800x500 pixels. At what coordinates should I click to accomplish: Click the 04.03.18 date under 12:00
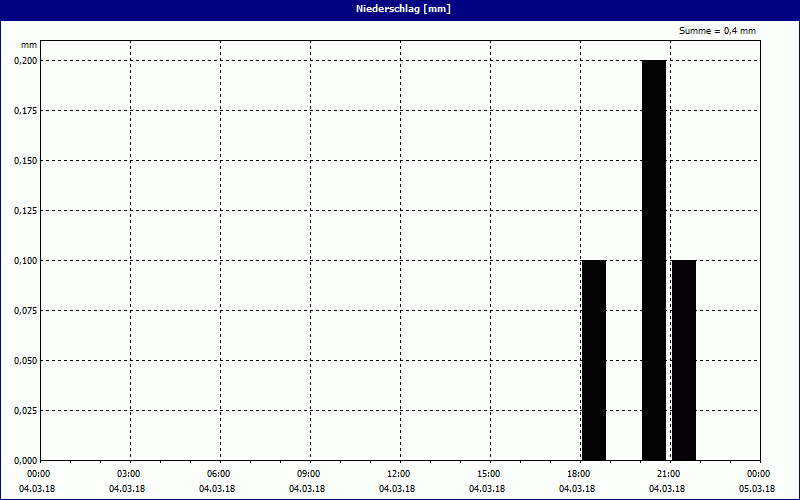click(x=397, y=489)
